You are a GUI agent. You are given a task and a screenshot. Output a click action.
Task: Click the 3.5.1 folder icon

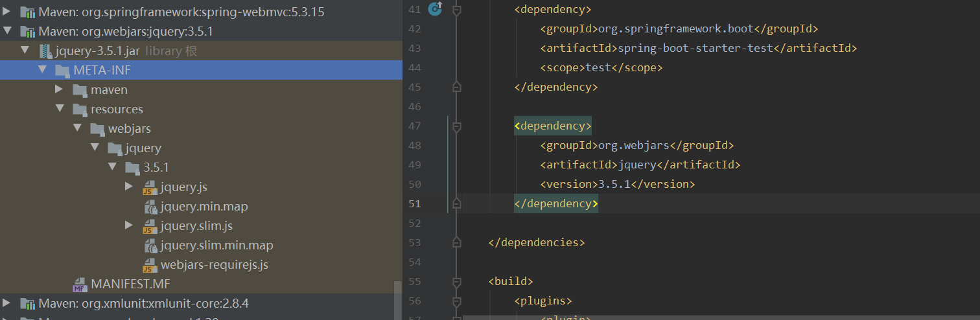pos(132,168)
